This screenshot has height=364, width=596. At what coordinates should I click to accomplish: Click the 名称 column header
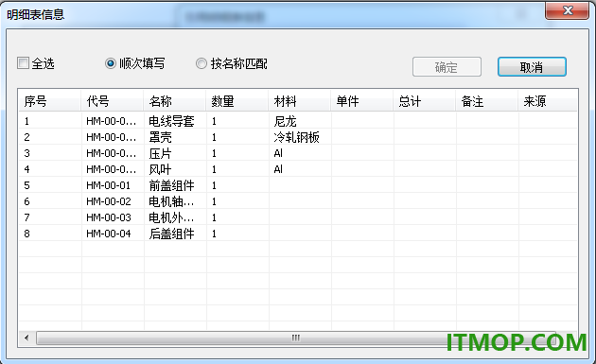[x=174, y=101]
